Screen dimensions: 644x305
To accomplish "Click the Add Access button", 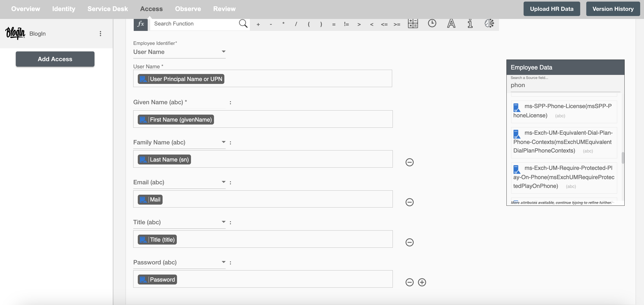I will (55, 59).
